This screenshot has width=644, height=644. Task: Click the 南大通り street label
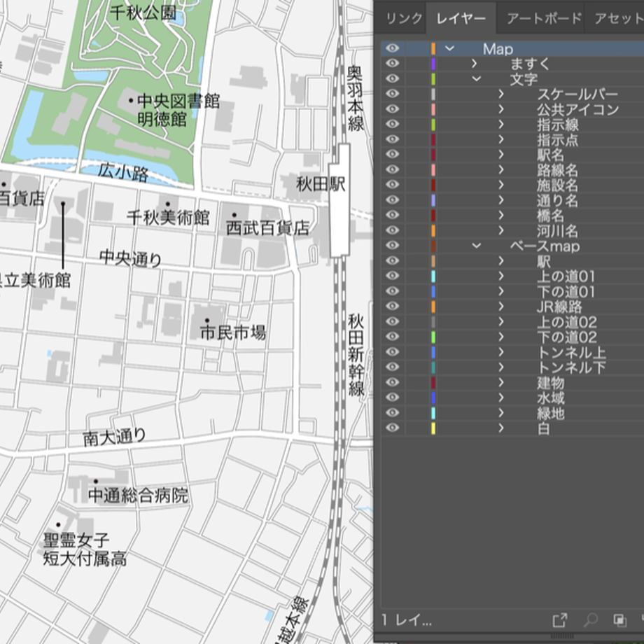coord(115,437)
